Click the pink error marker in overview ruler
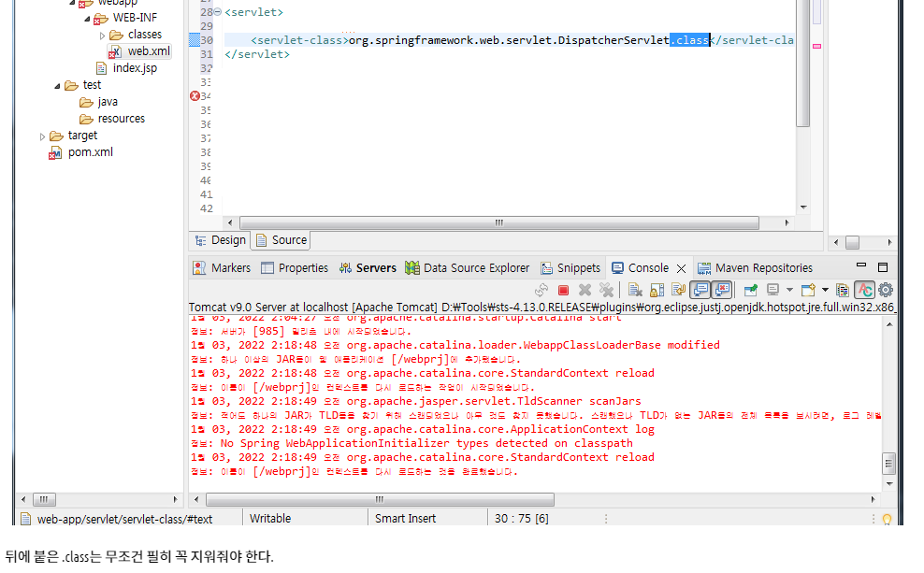The width and height of the screenshot is (924, 573). pyautogui.click(x=816, y=46)
